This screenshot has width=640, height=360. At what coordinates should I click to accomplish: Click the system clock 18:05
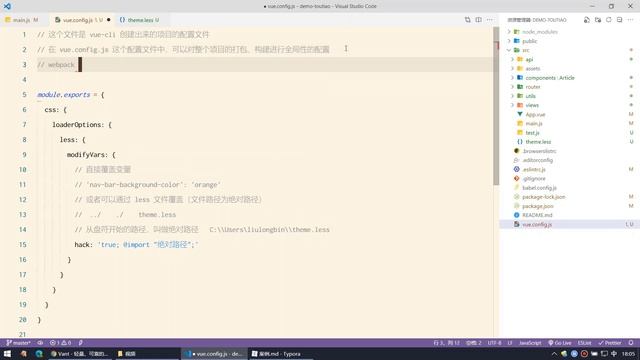(628, 354)
